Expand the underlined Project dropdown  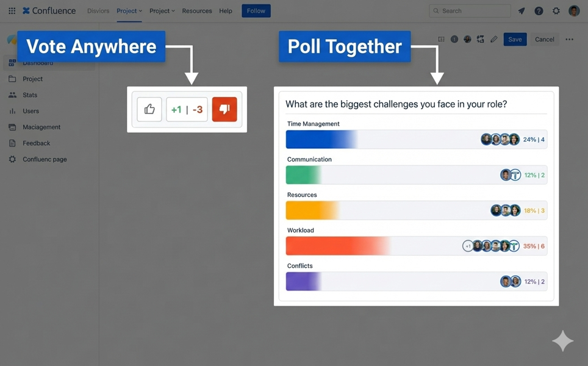pyautogui.click(x=129, y=11)
